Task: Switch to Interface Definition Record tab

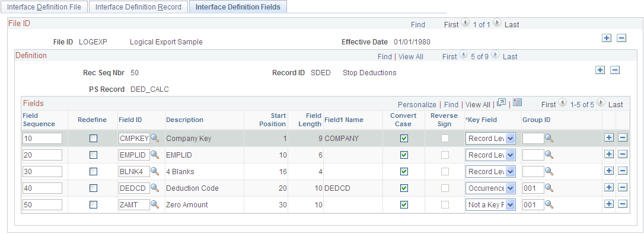Action: pos(138,7)
